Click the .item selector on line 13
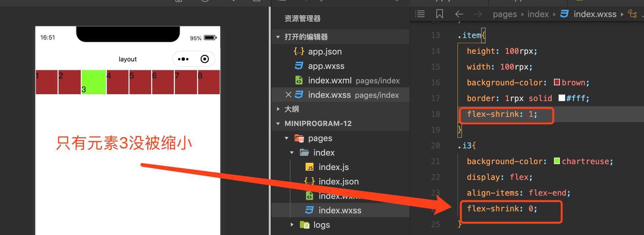The width and height of the screenshot is (644, 235). click(x=469, y=35)
